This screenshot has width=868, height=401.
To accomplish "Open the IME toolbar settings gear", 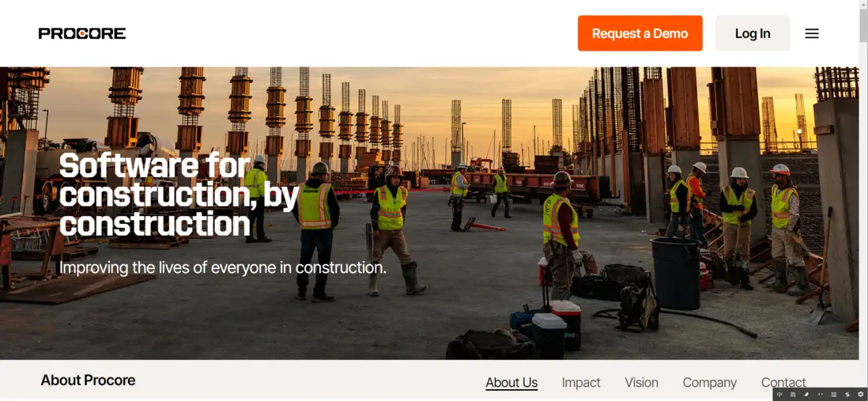I will (861, 395).
